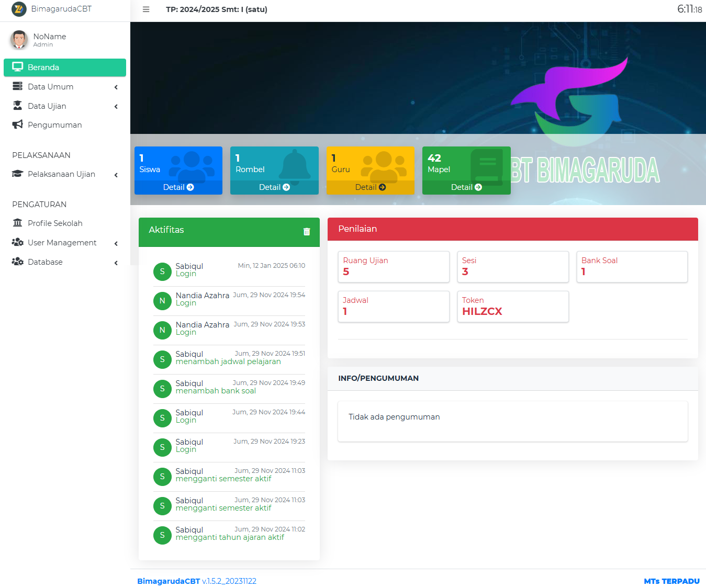Click the Siswa users group icon
706x588 pixels.
pyautogui.click(x=192, y=166)
